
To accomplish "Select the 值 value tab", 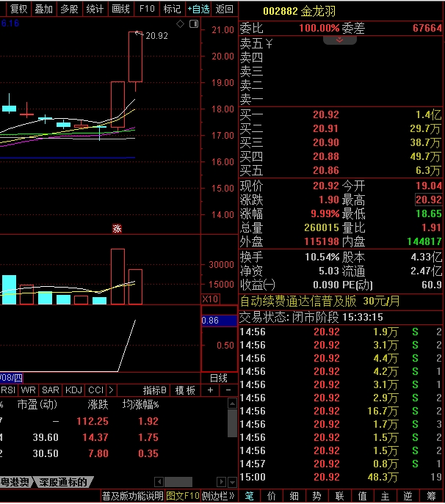I will 362,496.
